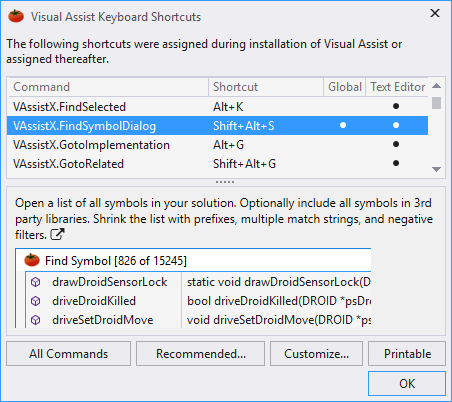Click the cube icon beside driveSetDroidMove
This screenshot has width=452, height=402.
coord(36,320)
